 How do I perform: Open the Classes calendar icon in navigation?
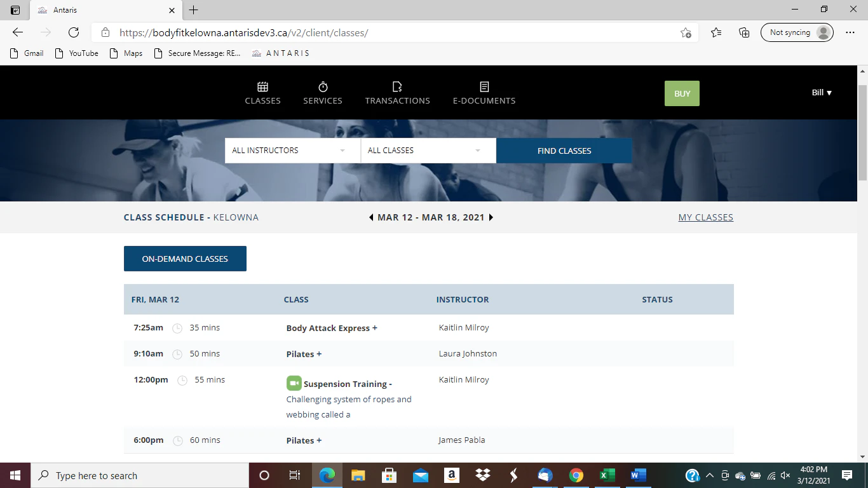pyautogui.click(x=262, y=87)
